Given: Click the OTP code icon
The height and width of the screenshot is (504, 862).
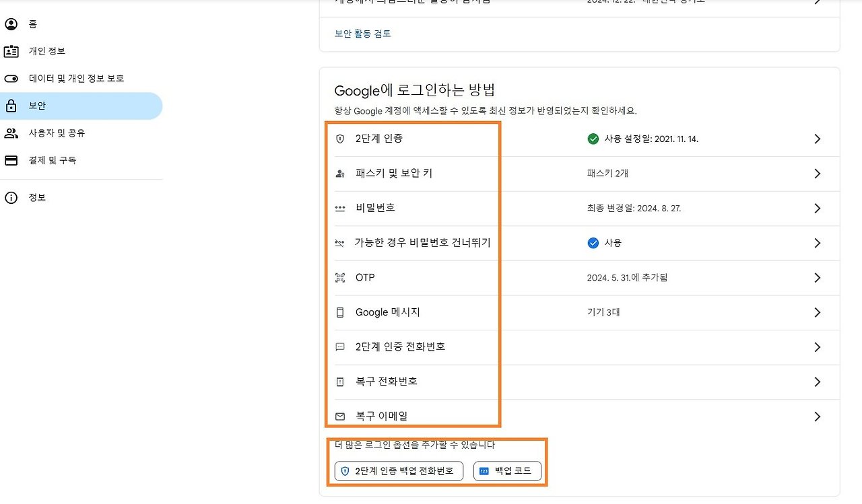Looking at the screenshot, I should (x=340, y=277).
